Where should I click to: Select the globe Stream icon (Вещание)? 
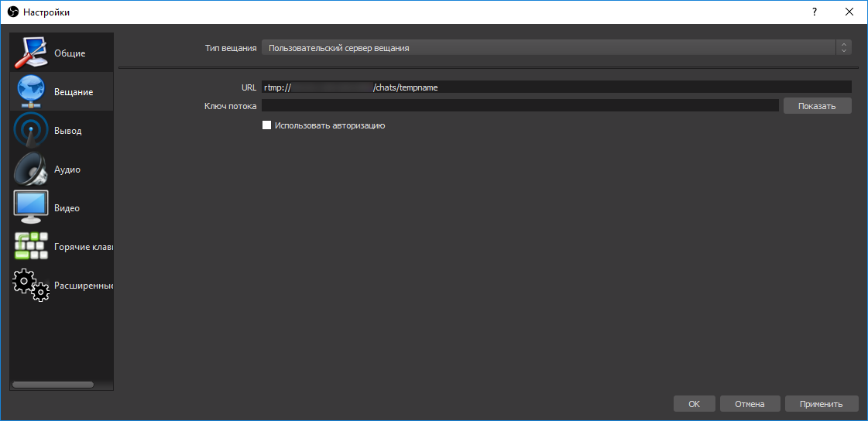tap(31, 91)
